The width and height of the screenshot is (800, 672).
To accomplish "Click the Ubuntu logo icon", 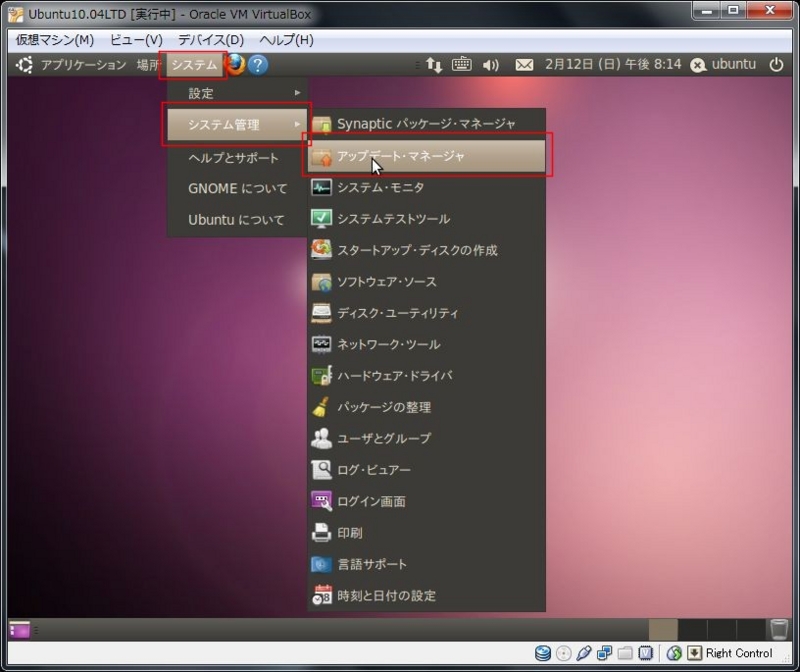I will (x=24, y=65).
